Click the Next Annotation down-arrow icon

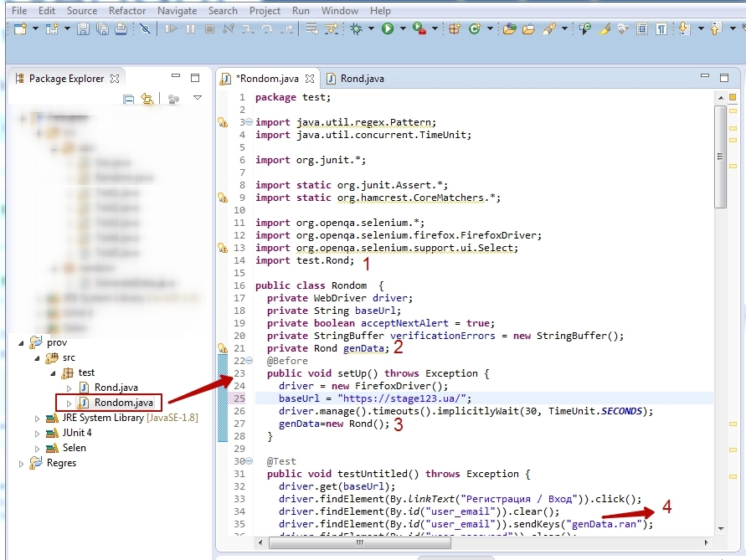pyautogui.click(x=684, y=29)
